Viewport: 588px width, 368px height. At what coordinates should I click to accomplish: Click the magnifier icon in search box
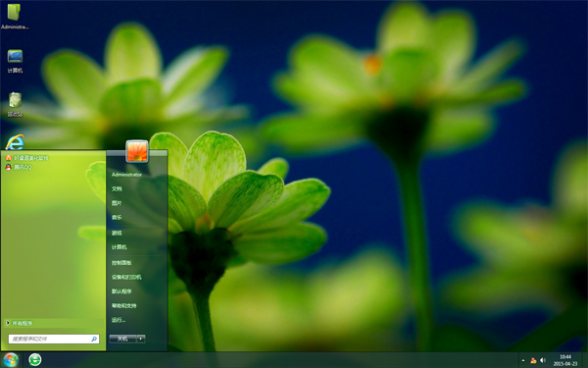(94, 339)
